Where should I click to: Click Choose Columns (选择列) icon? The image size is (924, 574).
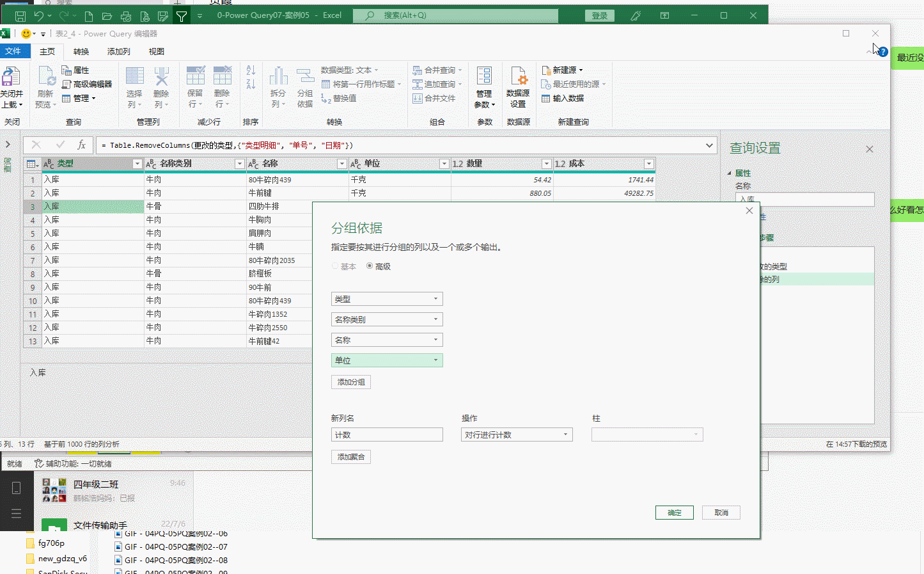pyautogui.click(x=134, y=76)
